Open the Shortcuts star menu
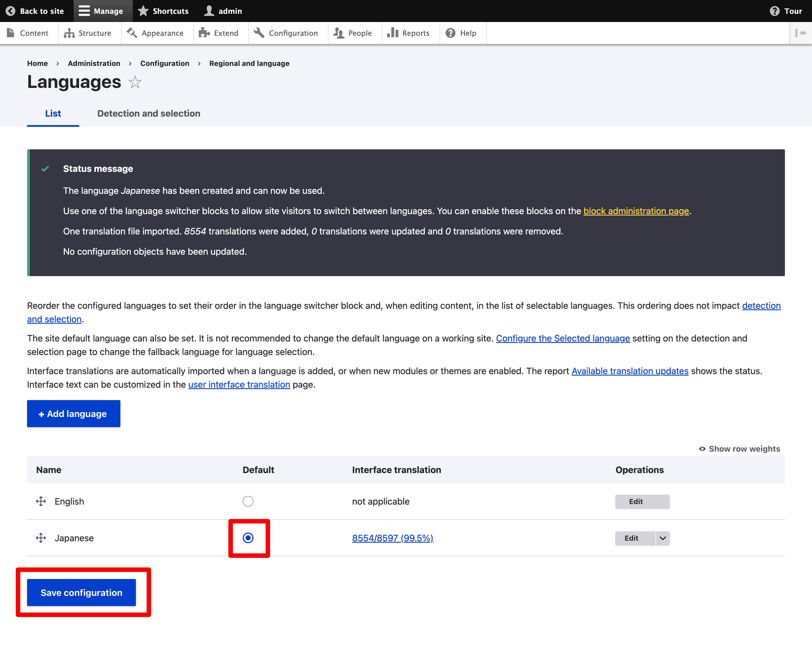 (163, 11)
